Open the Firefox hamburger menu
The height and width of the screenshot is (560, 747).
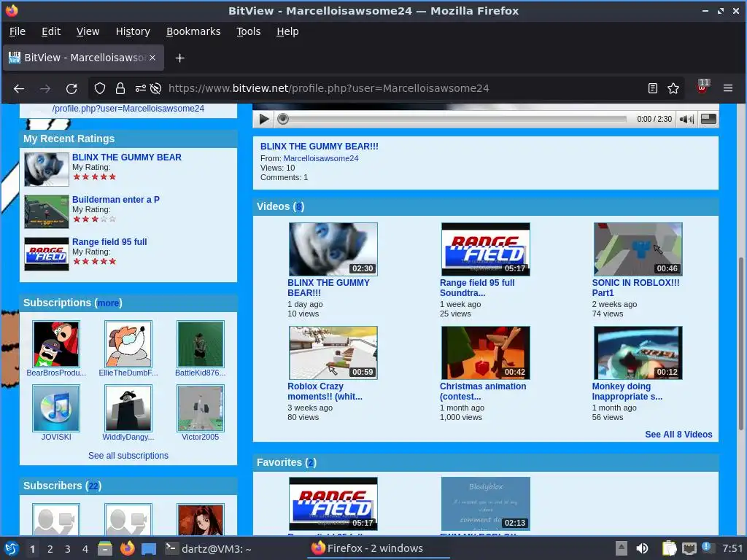point(728,88)
